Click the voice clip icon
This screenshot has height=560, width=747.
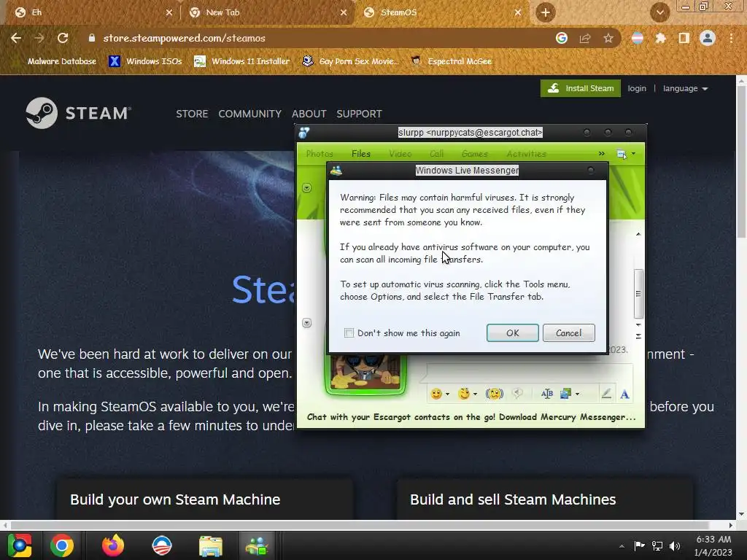tap(517, 393)
